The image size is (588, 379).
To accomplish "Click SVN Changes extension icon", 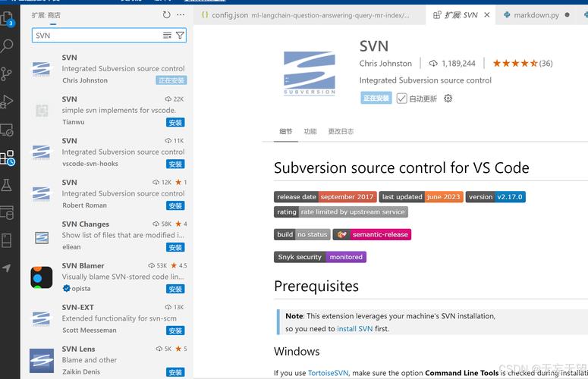I will click(42, 237).
